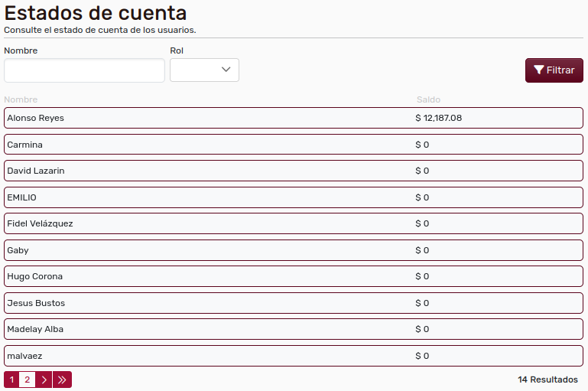588x391 pixels.
Task: Select Fidel Velázquez row
Action: click(294, 223)
